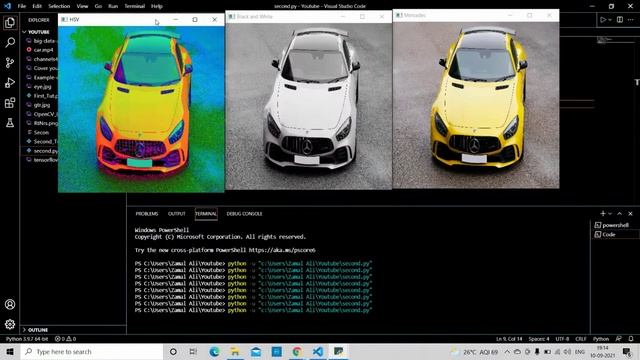640x360 pixels.
Task: Maximize the panel with the up chevron
Action: [x=620, y=213]
